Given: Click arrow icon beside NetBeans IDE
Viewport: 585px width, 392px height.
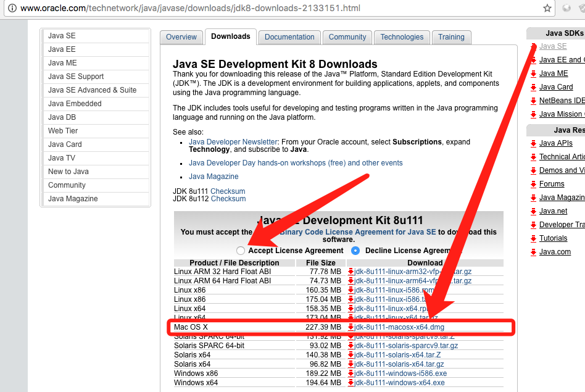Looking at the screenshot, I should tap(534, 101).
